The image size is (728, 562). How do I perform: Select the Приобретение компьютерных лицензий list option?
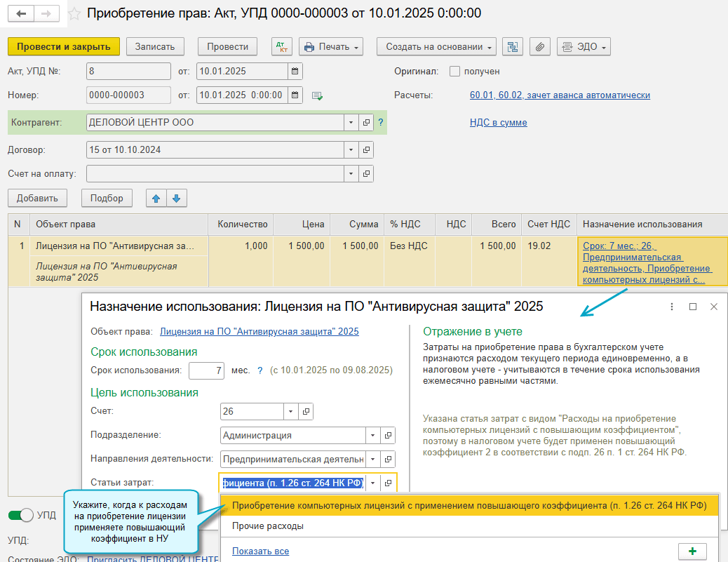(469, 505)
